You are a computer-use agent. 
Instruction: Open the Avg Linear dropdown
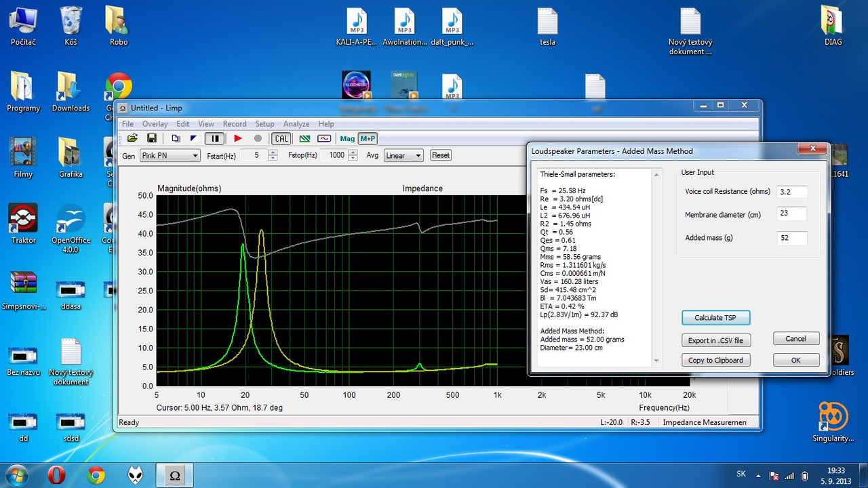tap(403, 155)
